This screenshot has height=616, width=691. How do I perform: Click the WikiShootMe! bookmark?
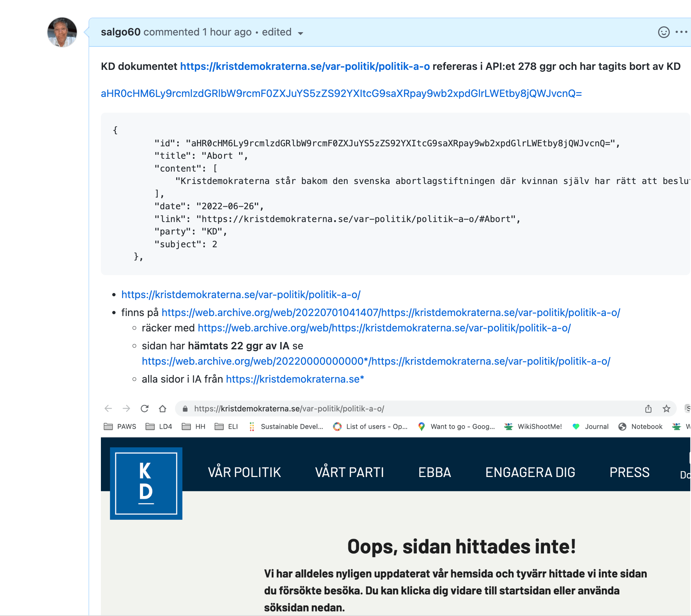[x=533, y=427]
